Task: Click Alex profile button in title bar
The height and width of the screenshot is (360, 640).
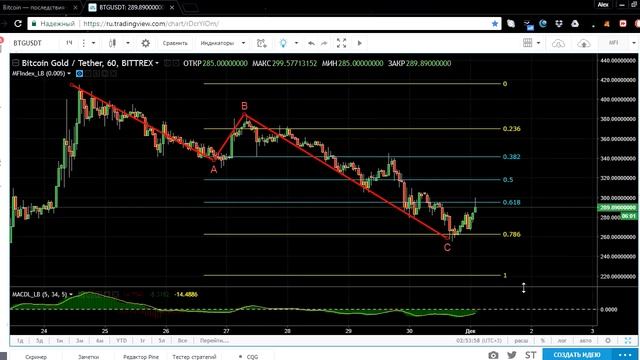Action: pyautogui.click(x=603, y=4)
